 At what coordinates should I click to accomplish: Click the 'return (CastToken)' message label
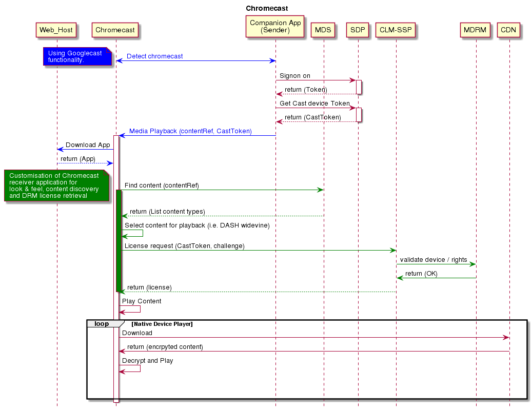click(313, 117)
